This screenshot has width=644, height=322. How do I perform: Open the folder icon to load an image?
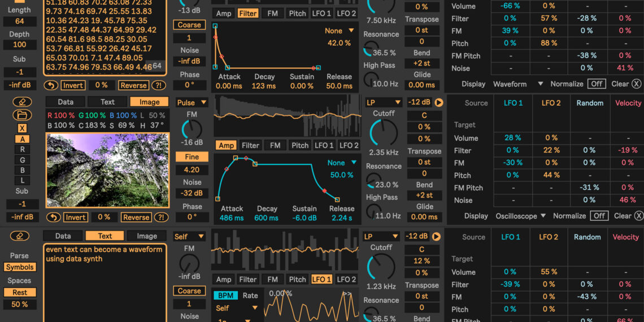(22, 115)
